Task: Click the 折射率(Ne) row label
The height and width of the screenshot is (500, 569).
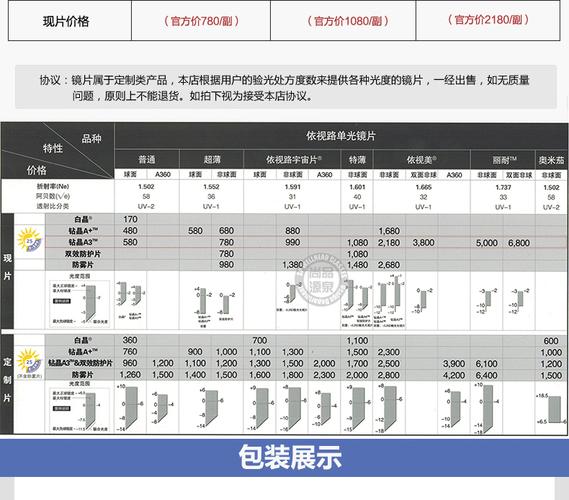Action: [x=53, y=186]
